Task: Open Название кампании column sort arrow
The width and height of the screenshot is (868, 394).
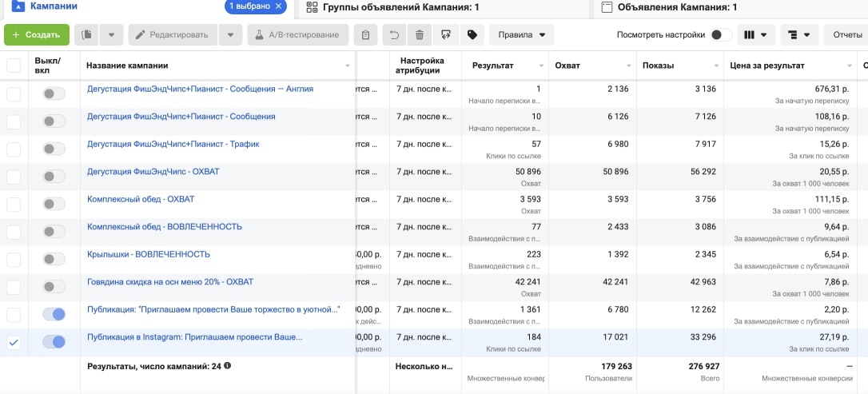Action: pyautogui.click(x=348, y=66)
